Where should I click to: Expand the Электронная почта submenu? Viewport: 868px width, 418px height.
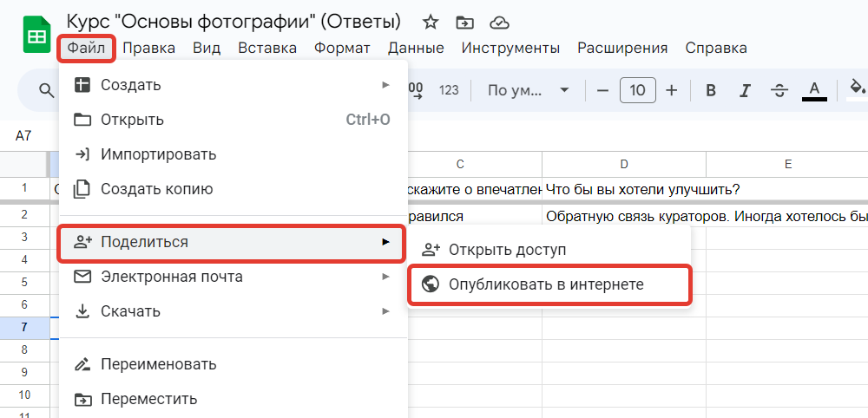233,277
